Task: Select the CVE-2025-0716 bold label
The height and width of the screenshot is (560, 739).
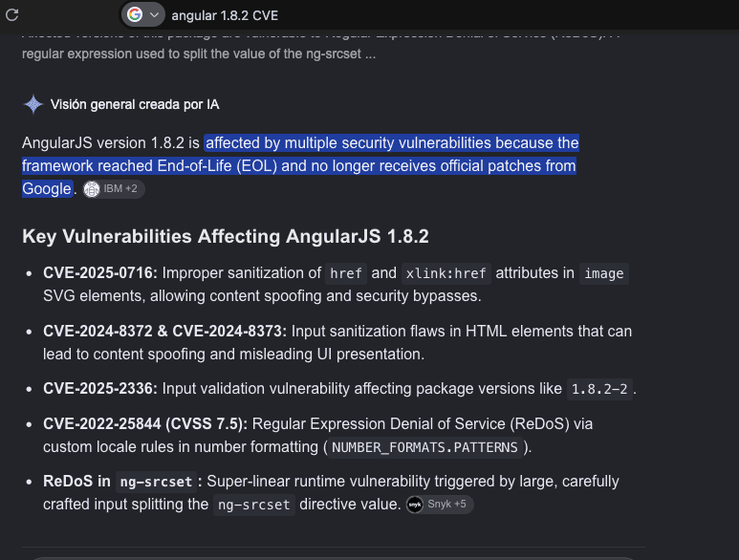Action: tap(100, 272)
